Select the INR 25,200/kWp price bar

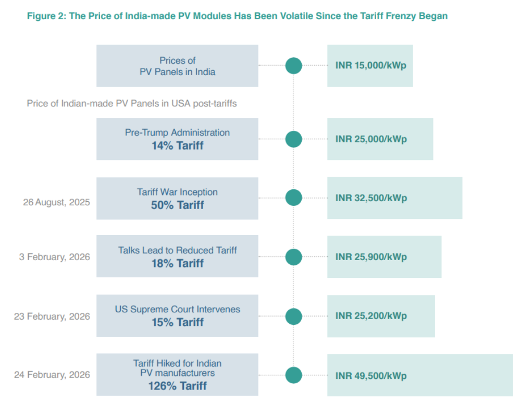click(x=381, y=316)
